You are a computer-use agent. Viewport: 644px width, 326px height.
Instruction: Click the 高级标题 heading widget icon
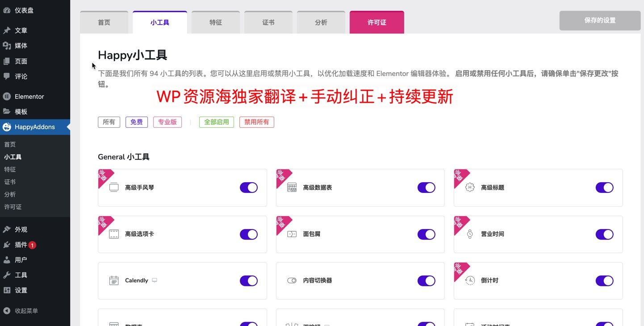pyautogui.click(x=470, y=188)
